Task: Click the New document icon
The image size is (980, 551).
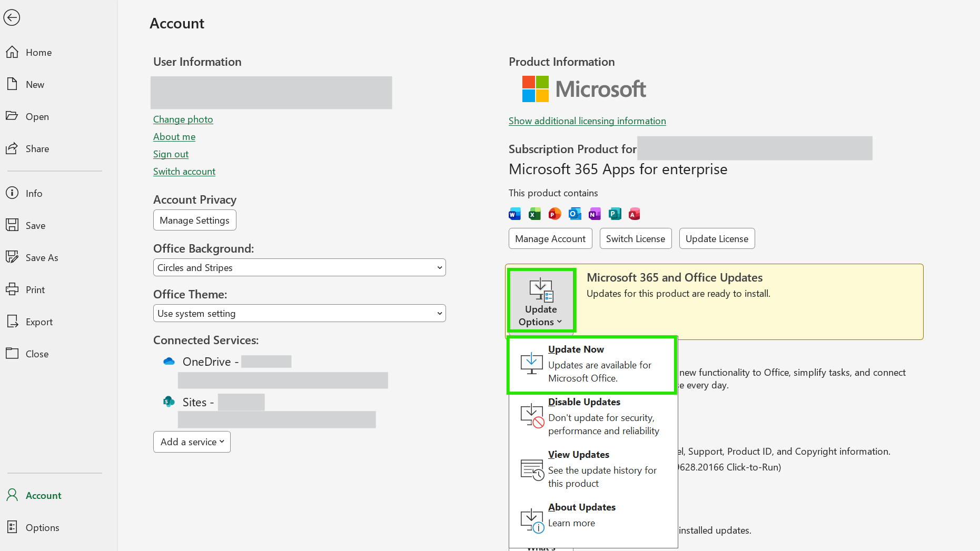Action: point(12,84)
